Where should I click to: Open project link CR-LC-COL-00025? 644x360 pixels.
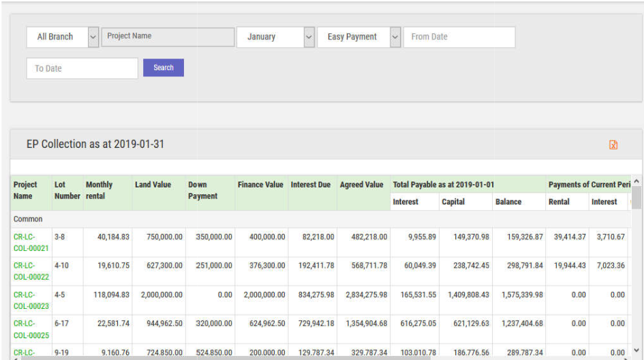pos(31,329)
